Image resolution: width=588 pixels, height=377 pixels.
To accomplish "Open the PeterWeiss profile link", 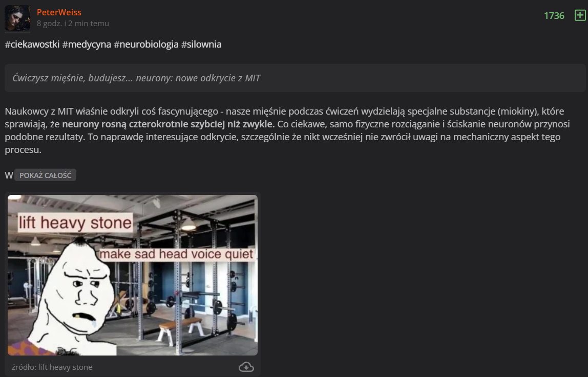I will (x=59, y=12).
